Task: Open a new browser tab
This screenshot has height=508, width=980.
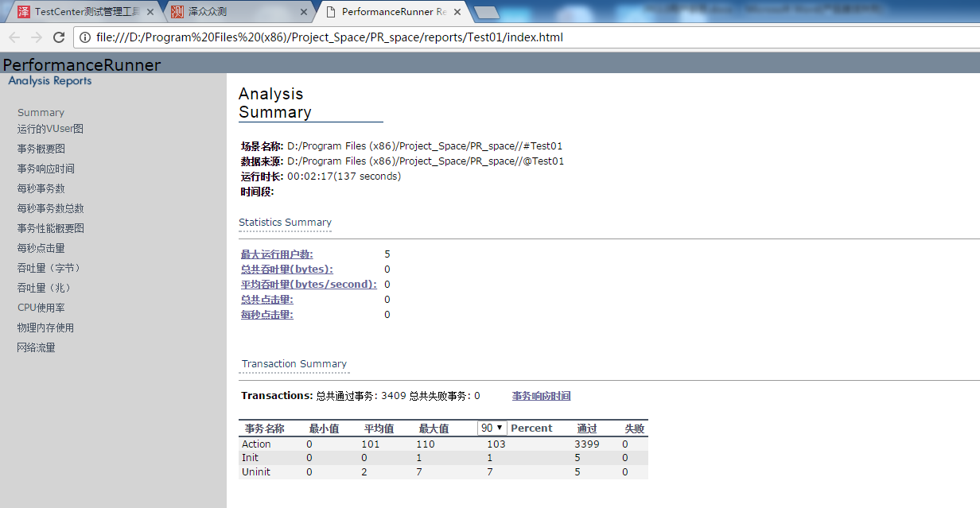Action: (486, 12)
